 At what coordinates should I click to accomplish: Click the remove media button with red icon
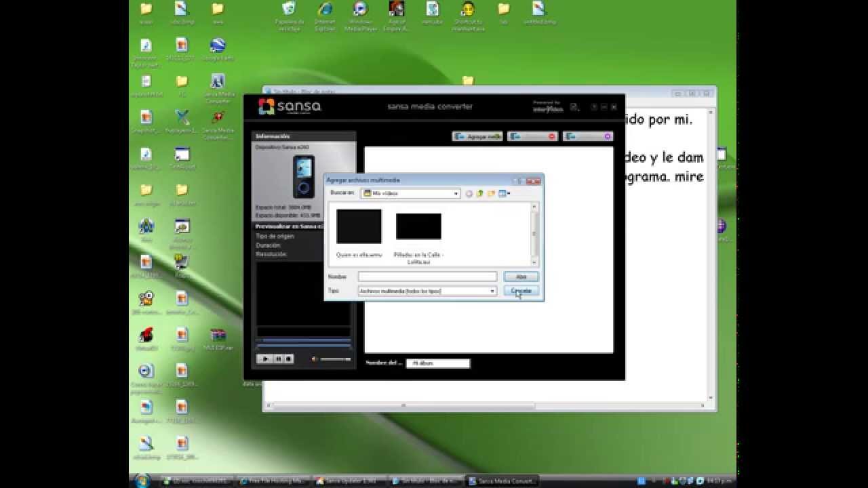point(532,136)
